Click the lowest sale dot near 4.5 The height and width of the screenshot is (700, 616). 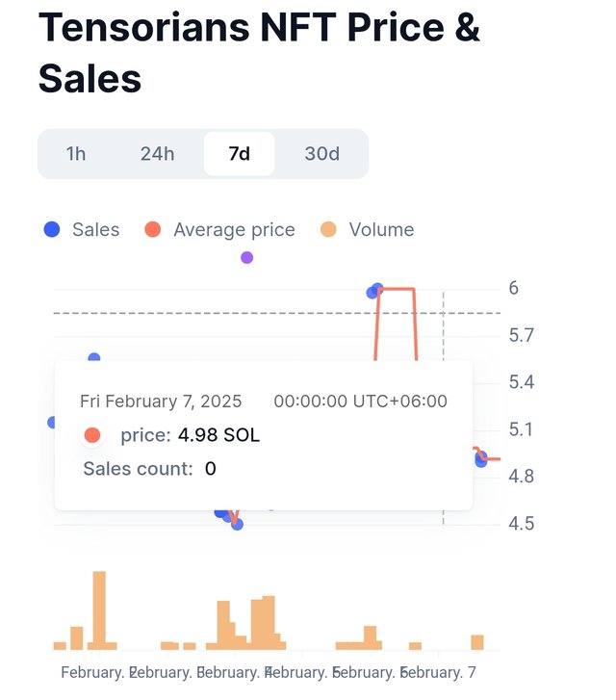click(238, 525)
